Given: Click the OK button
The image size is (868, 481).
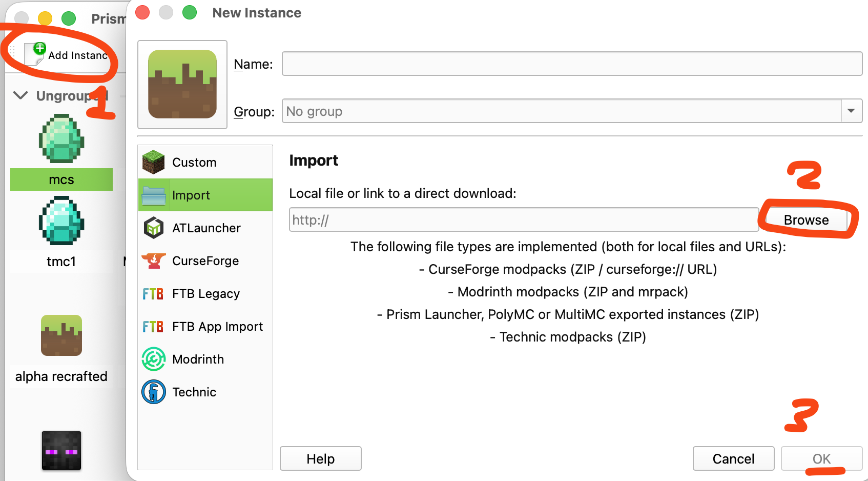Looking at the screenshot, I should [821, 458].
